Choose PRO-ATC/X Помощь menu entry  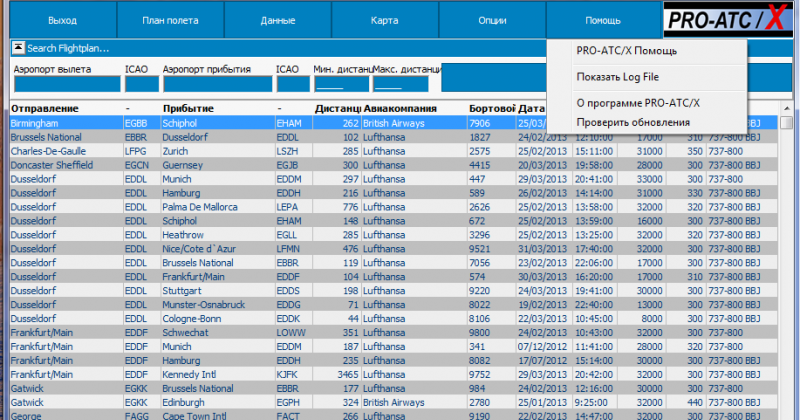[x=627, y=51]
